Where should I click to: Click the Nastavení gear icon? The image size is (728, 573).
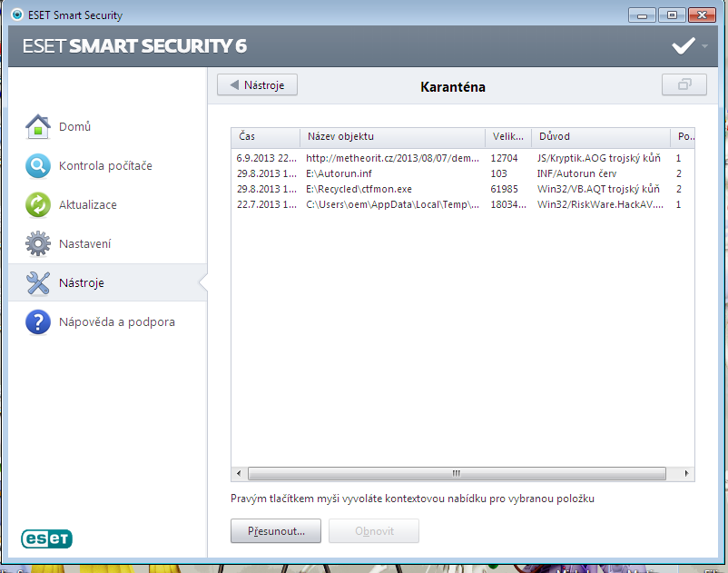click(37, 243)
